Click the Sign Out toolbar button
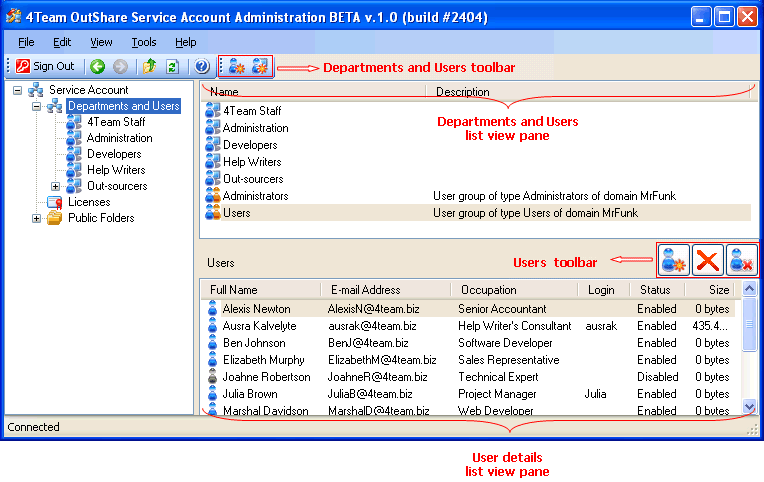The height and width of the screenshot is (482, 764). tap(45, 66)
